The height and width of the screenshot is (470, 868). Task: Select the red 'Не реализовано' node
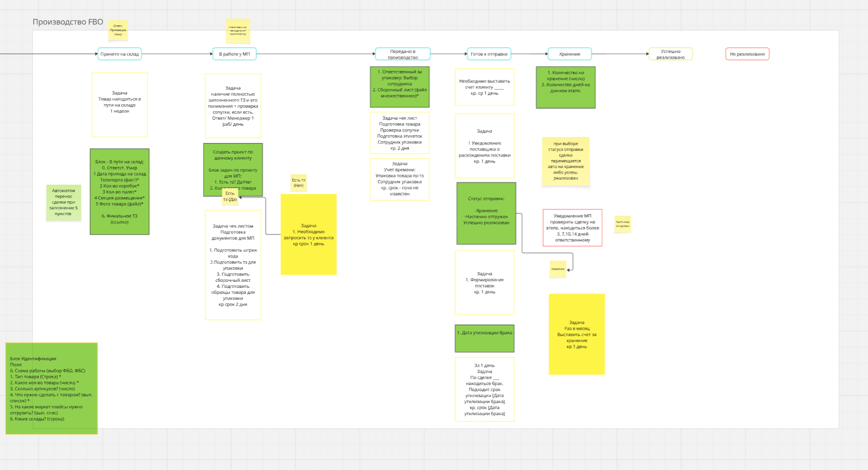pyautogui.click(x=747, y=54)
